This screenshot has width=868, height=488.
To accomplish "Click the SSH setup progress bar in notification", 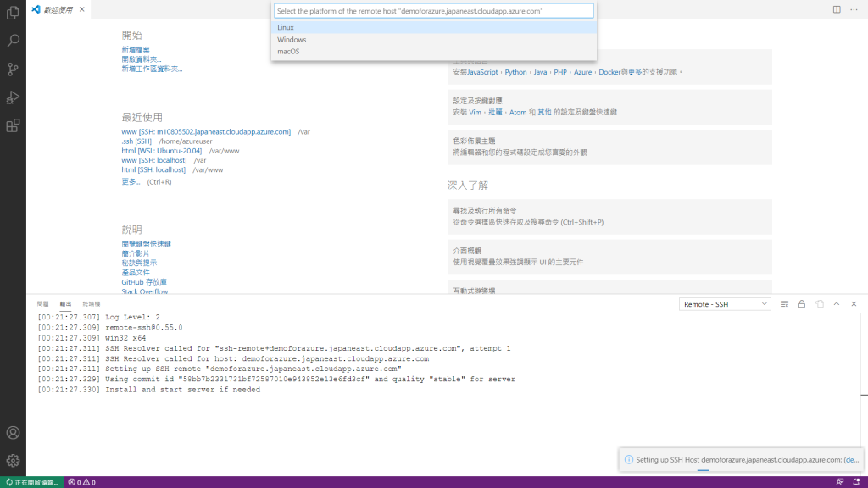I will point(703,469).
